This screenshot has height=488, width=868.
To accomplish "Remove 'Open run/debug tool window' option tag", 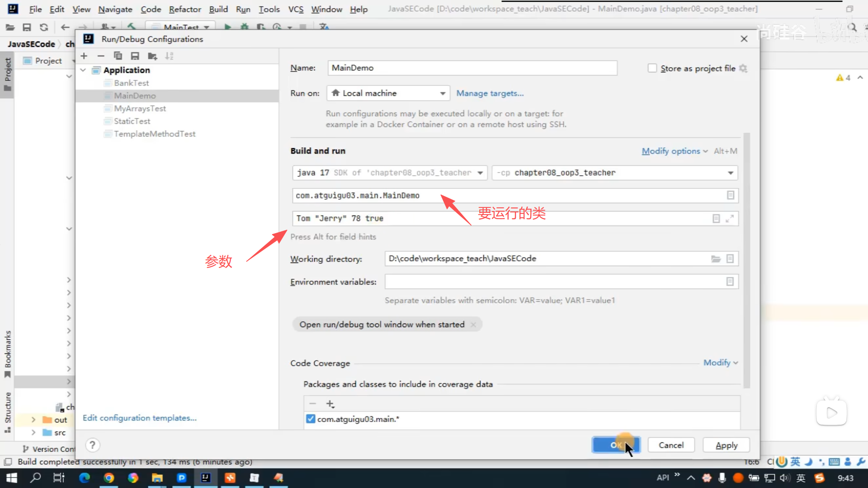I will pos(473,325).
